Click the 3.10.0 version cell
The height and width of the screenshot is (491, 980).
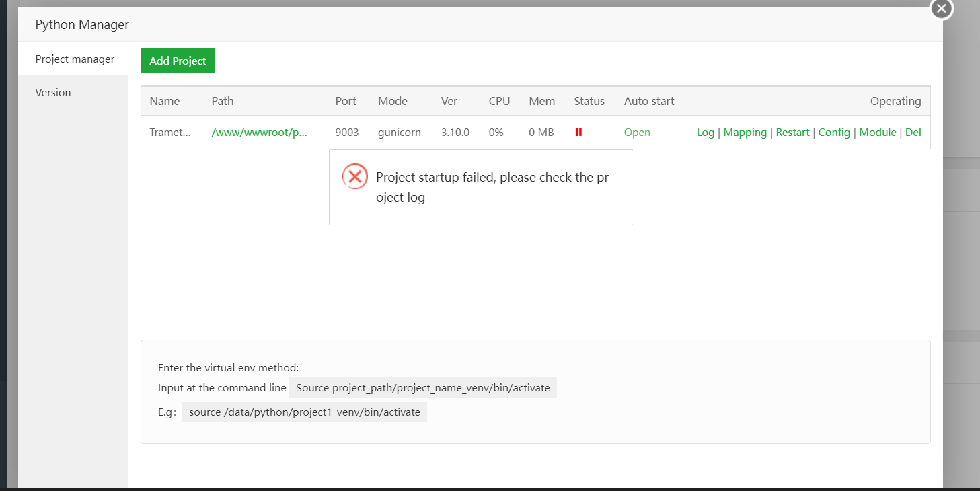pos(455,133)
